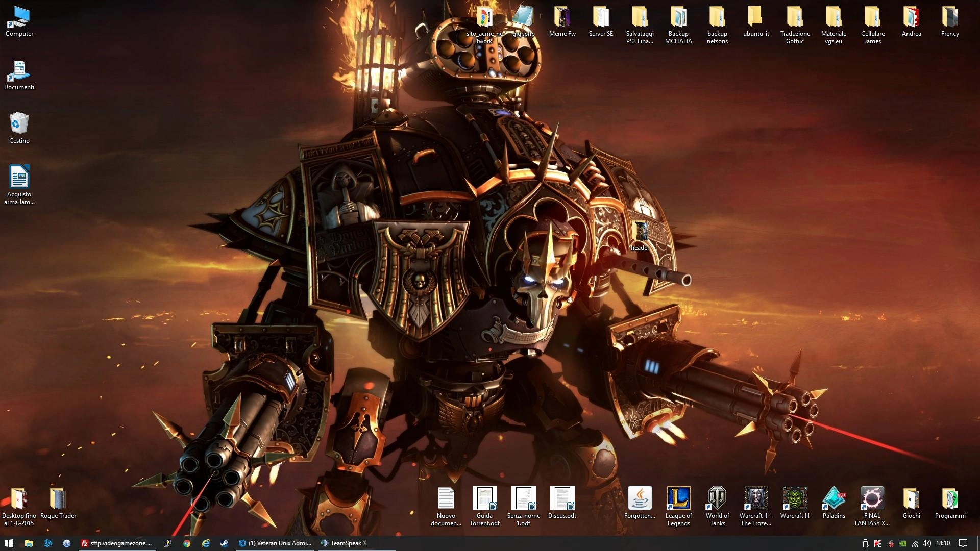Click the red bug-like tray icon
The image size is (980, 551).
[x=891, y=543]
